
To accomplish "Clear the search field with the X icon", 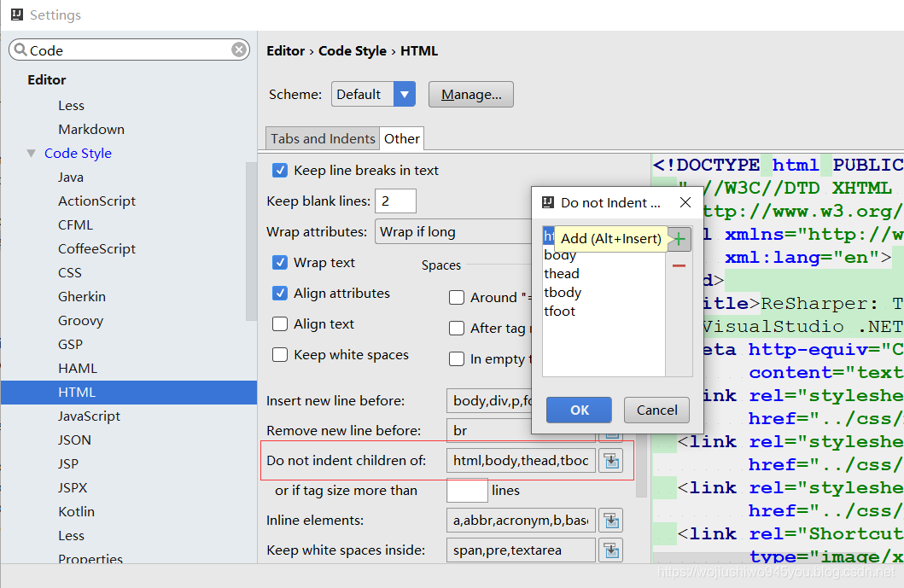I will (x=239, y=49).
